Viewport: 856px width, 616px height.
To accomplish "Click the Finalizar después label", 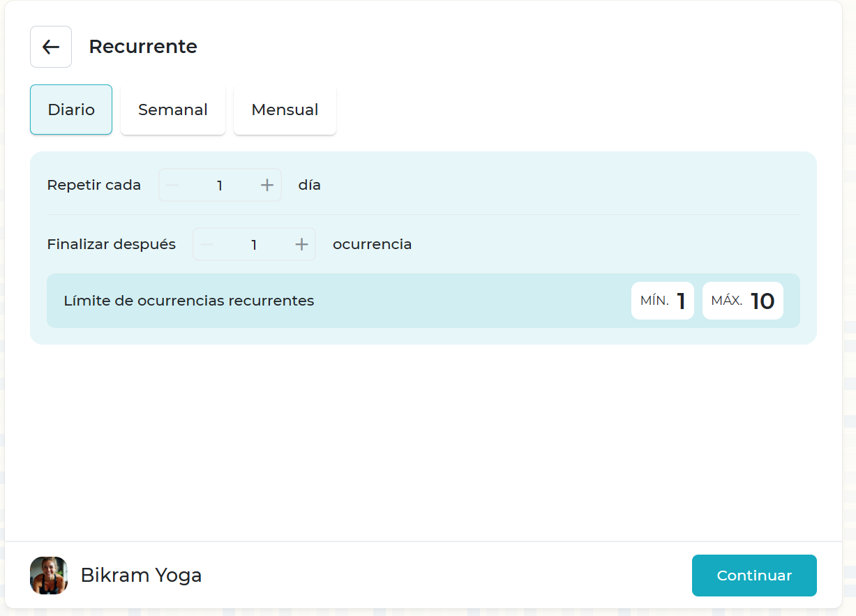I will pos(112,244).
